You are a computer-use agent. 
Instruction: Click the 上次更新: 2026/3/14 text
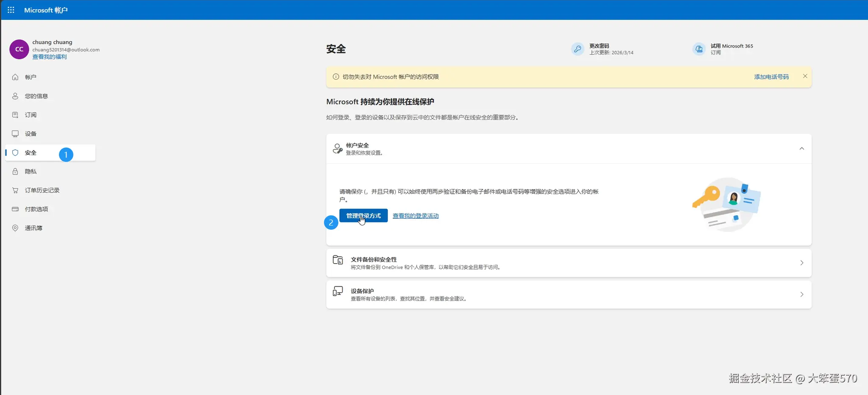611,53
